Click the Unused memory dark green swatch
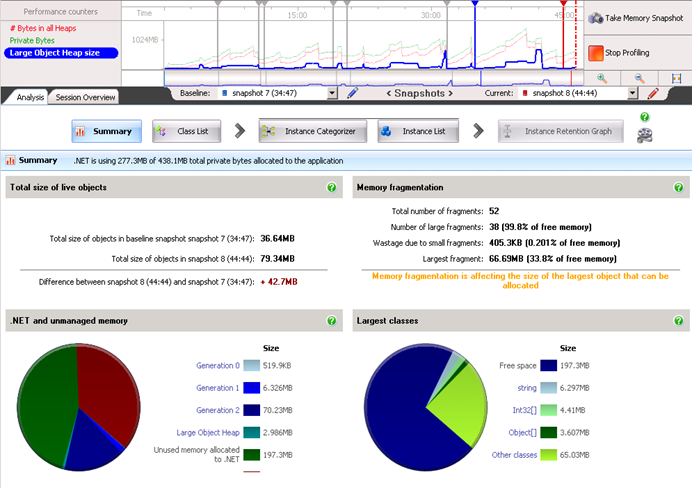Viewport: 692px width, 488px height. click(x=252, y=455)
